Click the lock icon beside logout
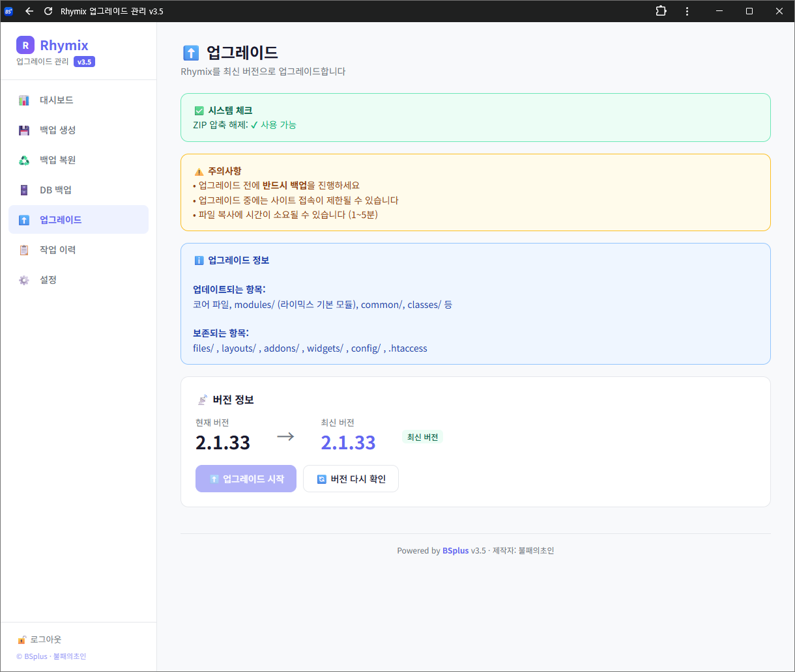Screen dimensions: 795x672 [x=22, y=640]
